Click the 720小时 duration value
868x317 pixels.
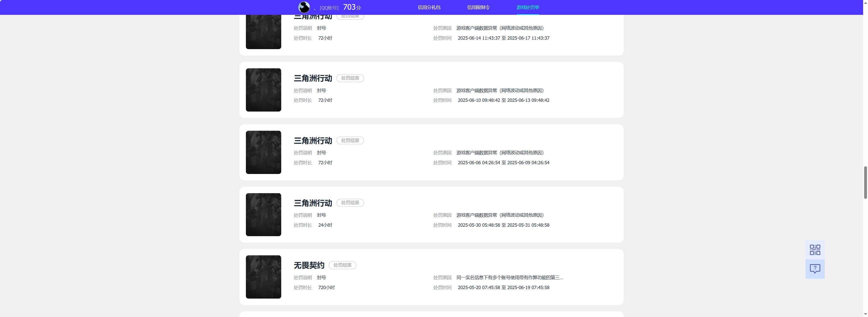coord(327,287)
